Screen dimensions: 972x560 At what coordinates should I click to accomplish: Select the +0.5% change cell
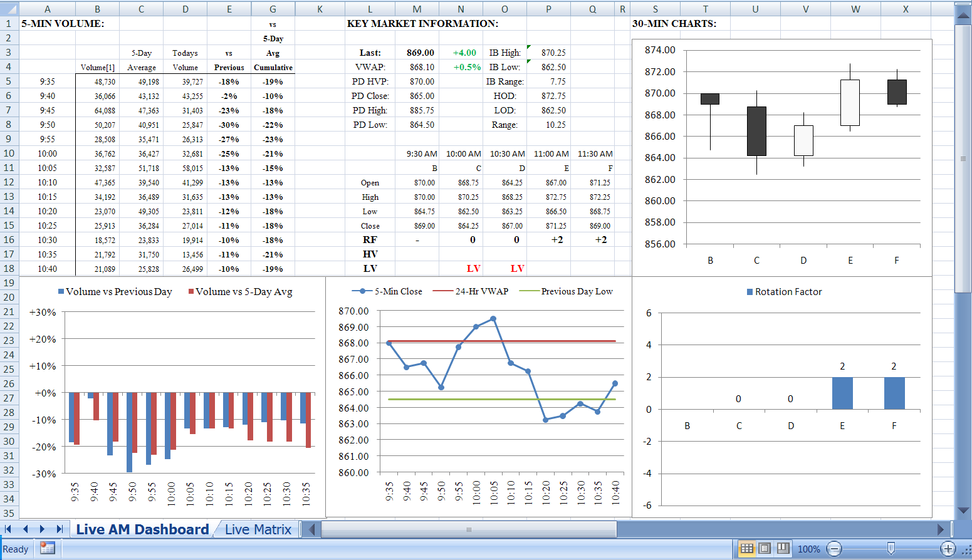tap(461, 67)
